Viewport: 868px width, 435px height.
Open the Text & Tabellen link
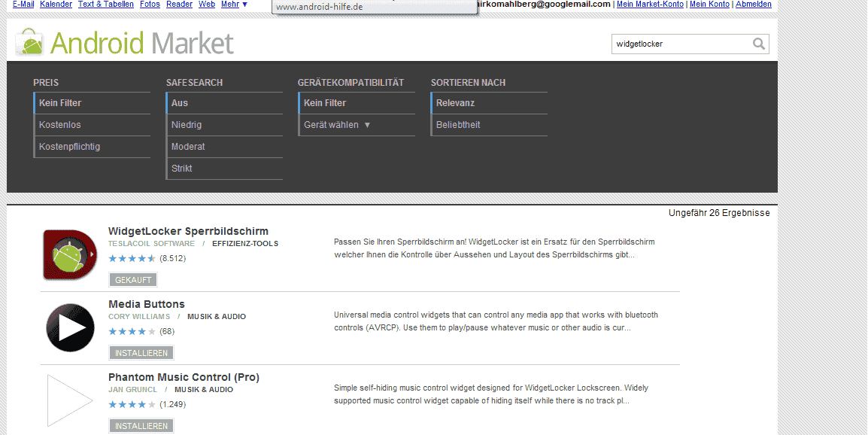click(106, 5)
